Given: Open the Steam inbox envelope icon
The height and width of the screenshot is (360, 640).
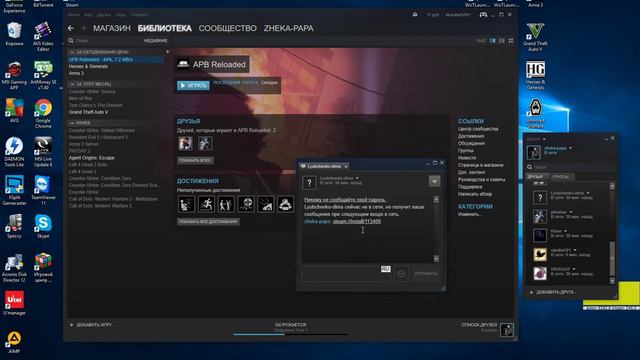Looking at the screenshot, I should tap(415, 14).
